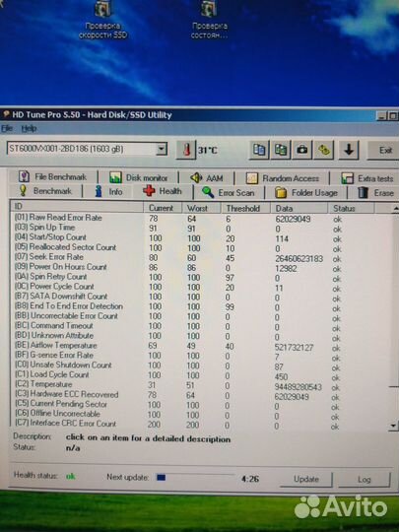This screenshot has width=399, height=532.
Task: Switch to the Folder Usage tab
Action: [x=306, y=193]
